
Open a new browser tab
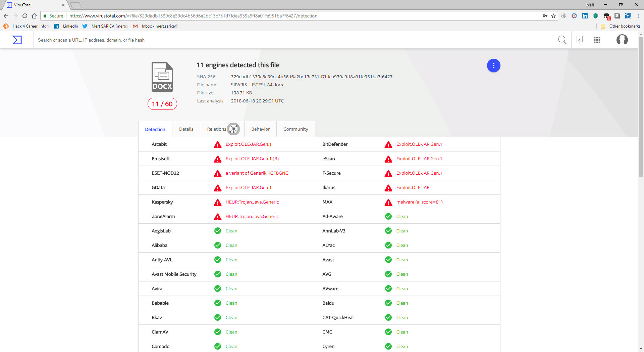(x=76, y=5)
